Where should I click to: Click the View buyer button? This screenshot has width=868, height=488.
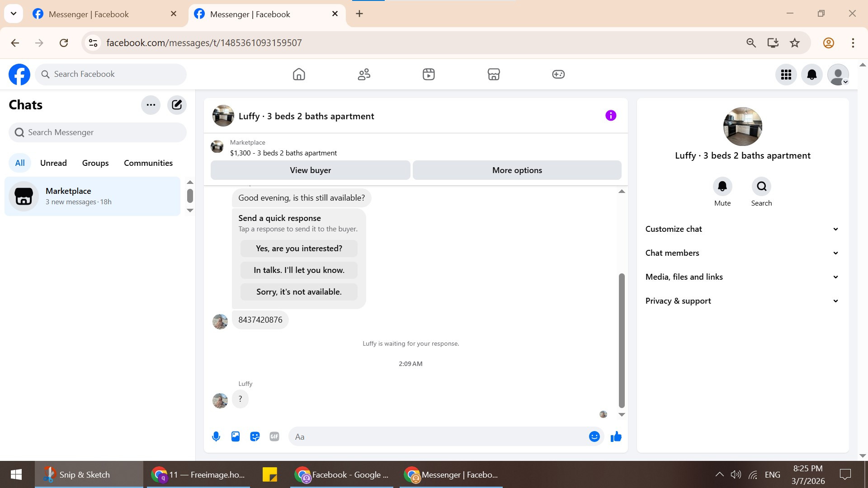311,170
